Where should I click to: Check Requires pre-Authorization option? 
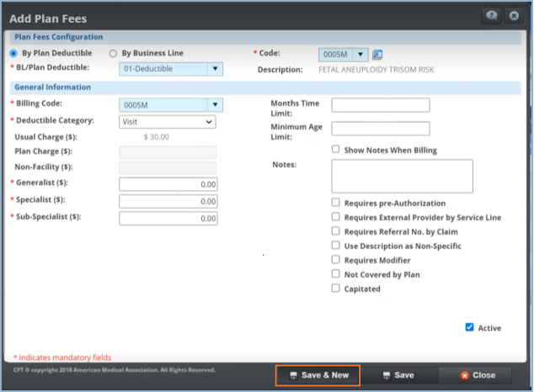tap(336, 203)
